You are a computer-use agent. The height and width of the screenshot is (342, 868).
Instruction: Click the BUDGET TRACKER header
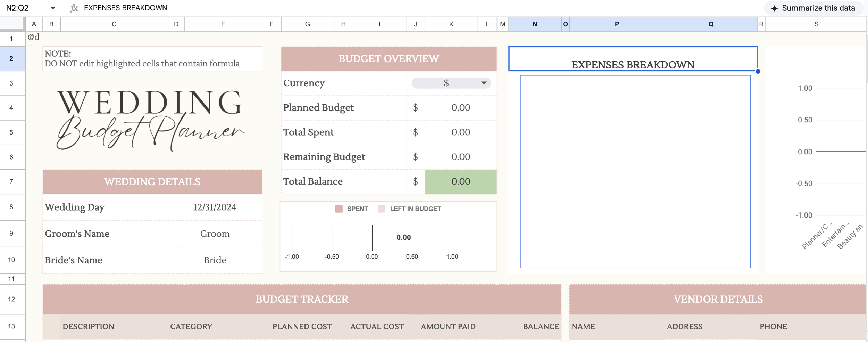tap(302, 299)
